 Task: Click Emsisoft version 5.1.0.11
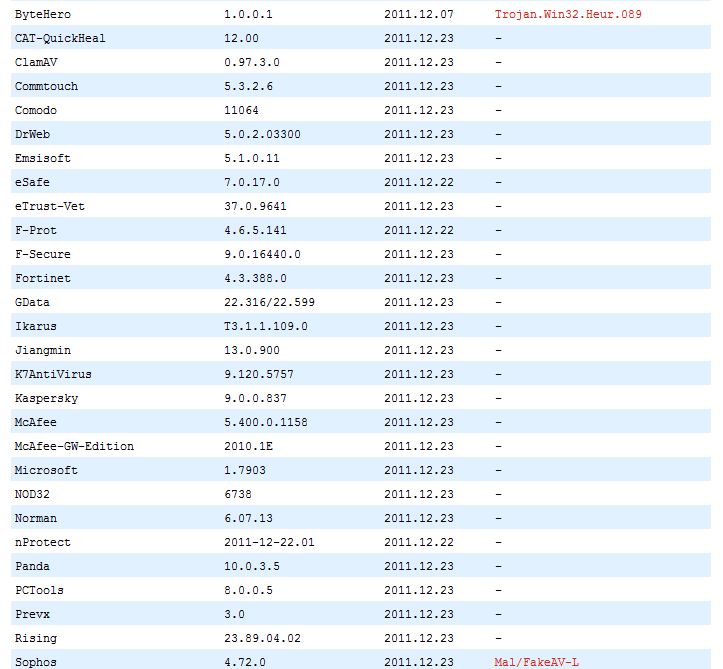tap(252, 158)
